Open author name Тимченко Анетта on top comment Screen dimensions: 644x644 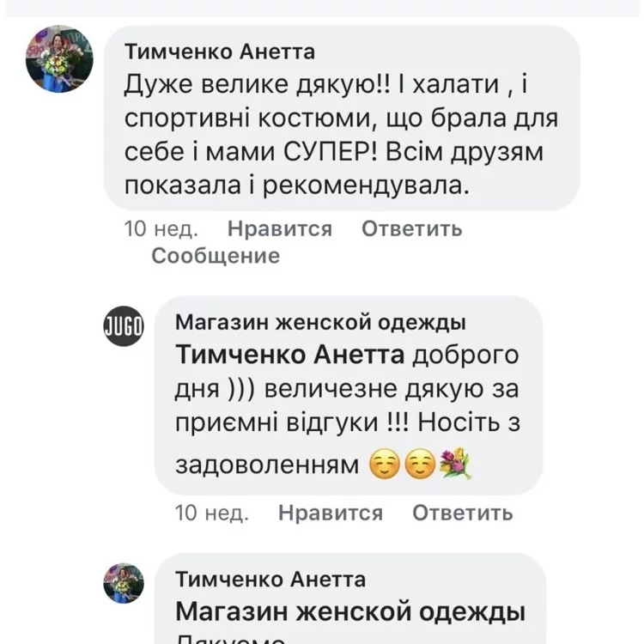220,52
